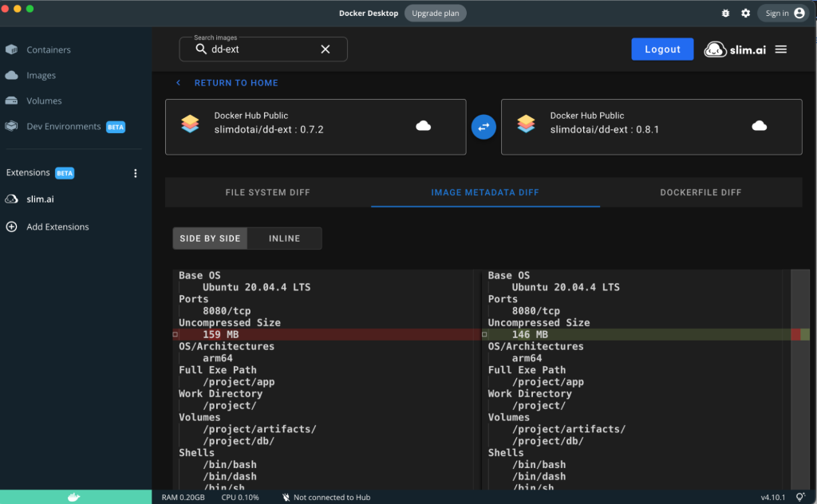Click CPU 0.10% status text
The image size is (817, 504).
click(x=239, y=498)
